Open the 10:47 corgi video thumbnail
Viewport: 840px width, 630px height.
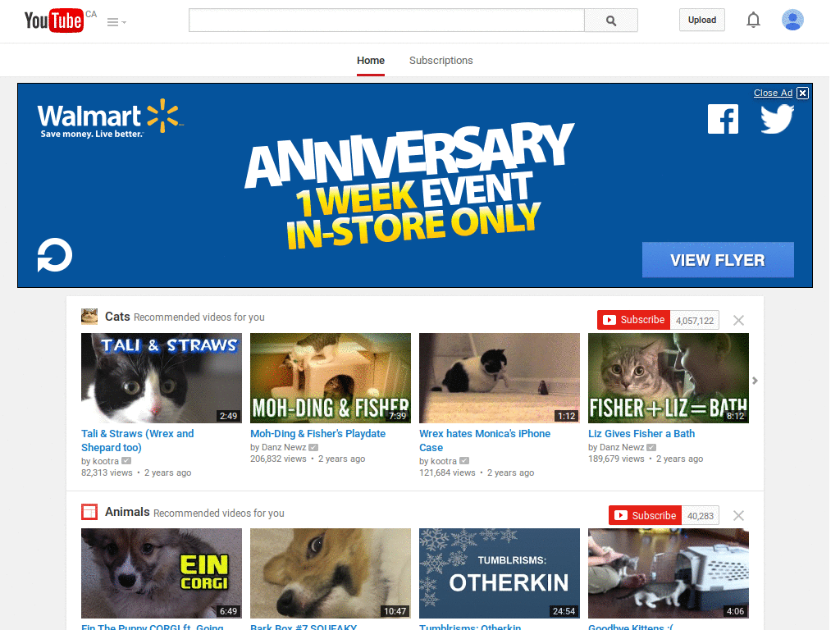point(331,573)
